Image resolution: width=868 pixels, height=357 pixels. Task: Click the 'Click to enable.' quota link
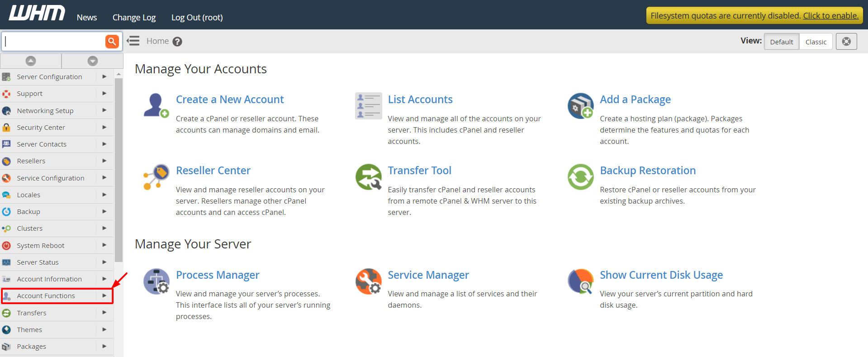coord(830,16)
